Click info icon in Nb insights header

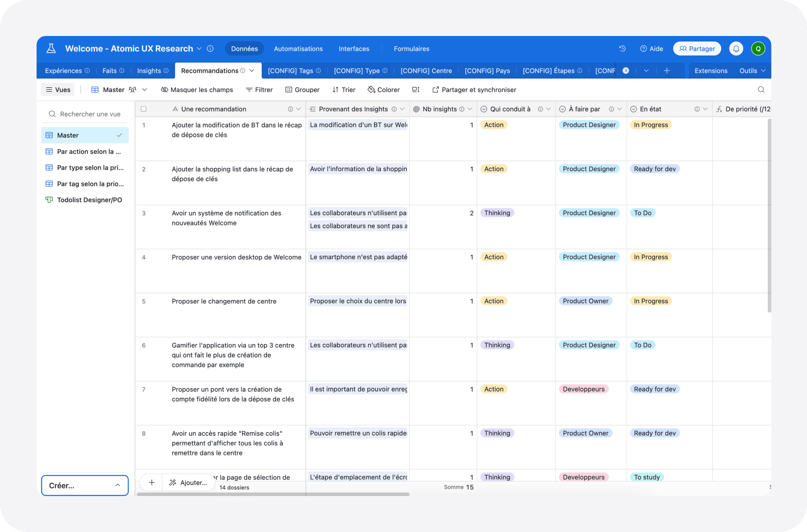click(462, 109)
